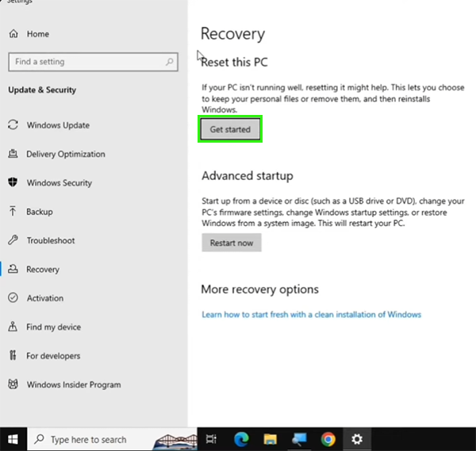
Task: Open the clean installation of Windows link
Action: (x=312, y=315)
